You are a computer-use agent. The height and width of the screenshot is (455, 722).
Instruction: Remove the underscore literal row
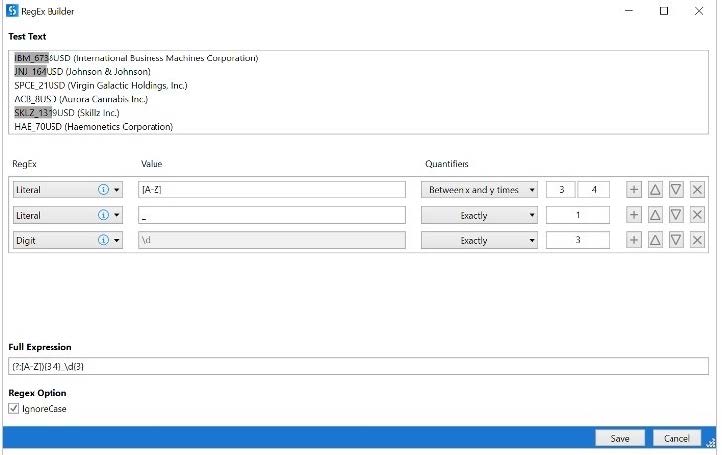click(x=697, y=215)
